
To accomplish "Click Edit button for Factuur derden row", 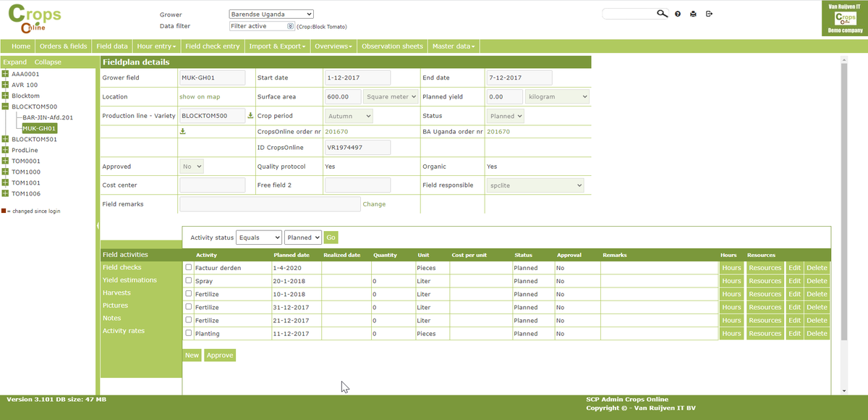I will coord(794,268).
